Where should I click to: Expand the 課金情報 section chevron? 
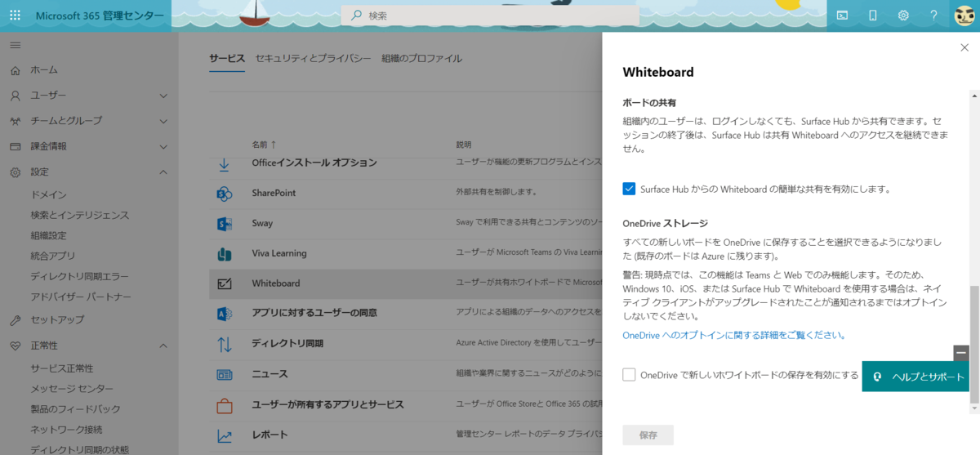coord(163,147)
